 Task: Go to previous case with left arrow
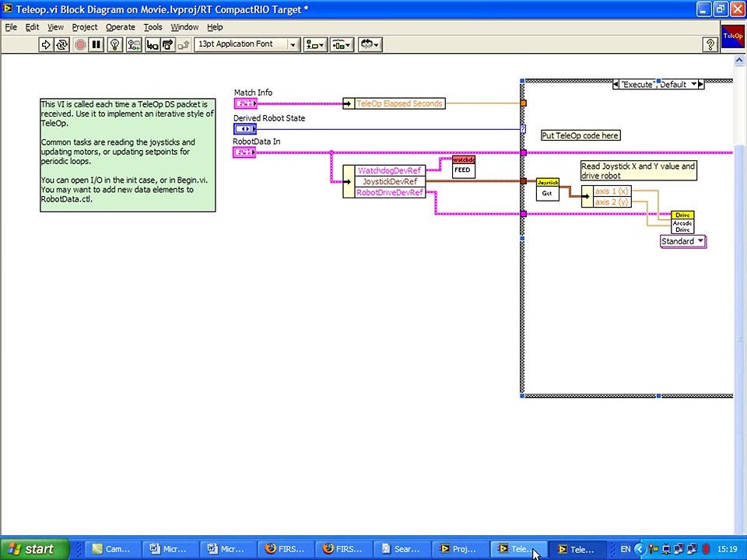coord(616,84)
